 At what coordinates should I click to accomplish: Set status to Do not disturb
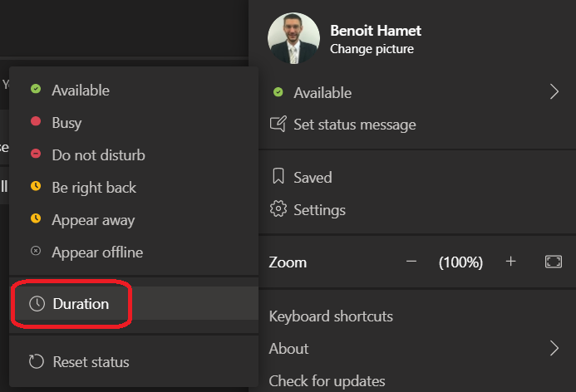coord(98,155)
